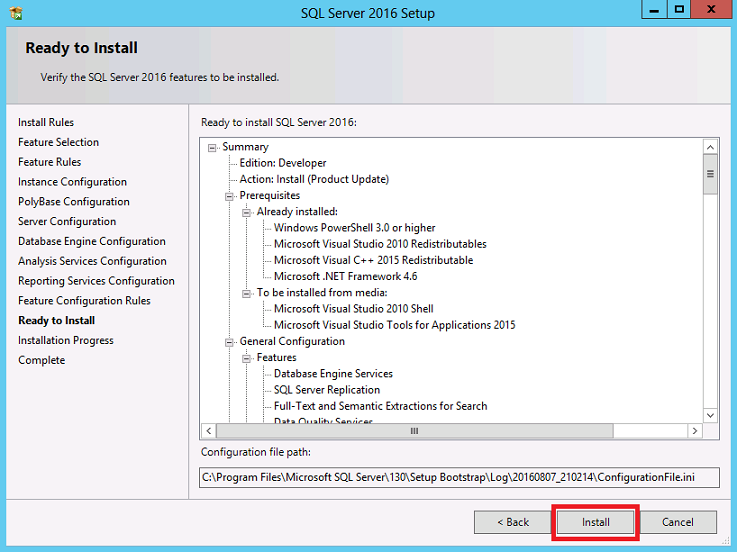Viewport: 737px width, 552px height.
Task: Click Feature Configuration Rules step
Action: [x=84, y=300]
